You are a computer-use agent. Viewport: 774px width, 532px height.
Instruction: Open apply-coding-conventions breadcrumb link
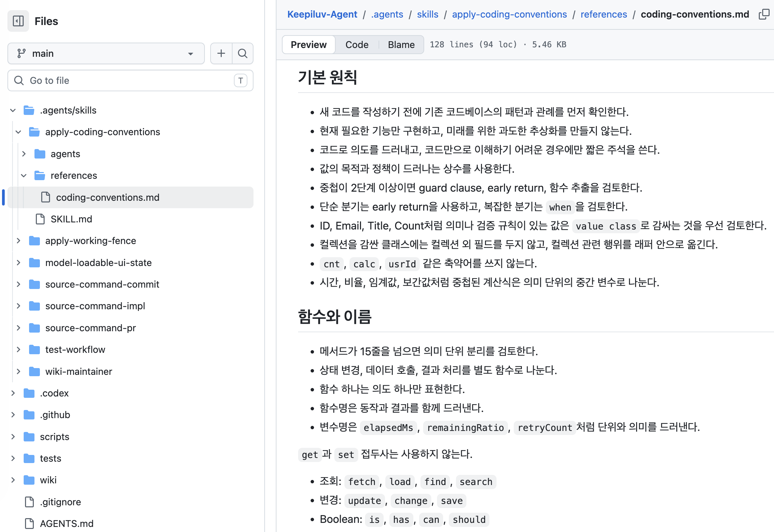tap(509, 14)
